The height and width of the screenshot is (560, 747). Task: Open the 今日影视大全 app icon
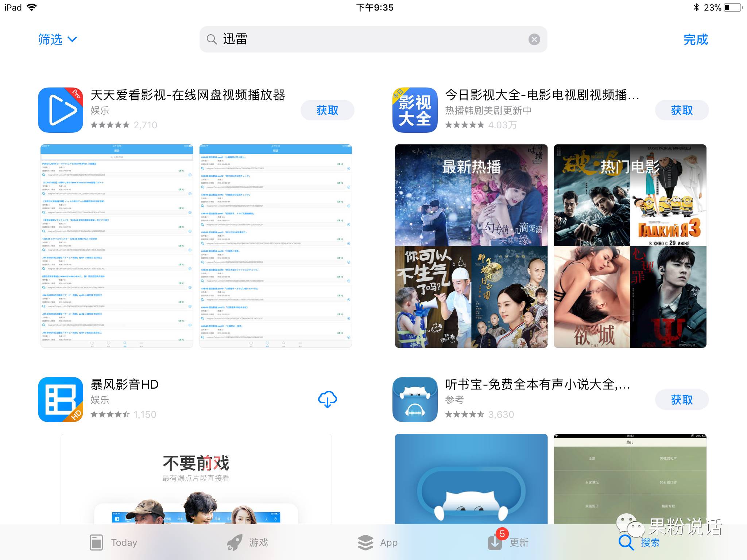coord(415,110)
